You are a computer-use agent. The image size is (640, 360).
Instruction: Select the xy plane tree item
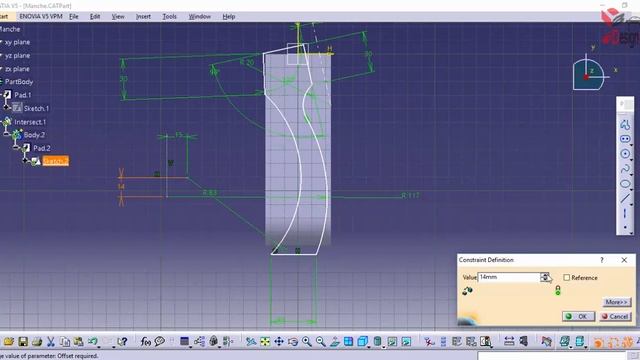(17, 42)
